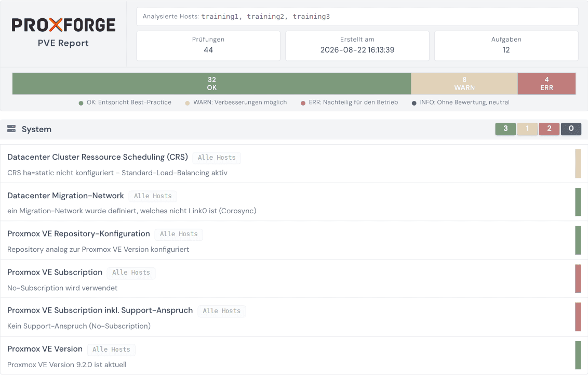Open the Prüfungen 44 card
588x375 pixels.
tap(208, 45)
